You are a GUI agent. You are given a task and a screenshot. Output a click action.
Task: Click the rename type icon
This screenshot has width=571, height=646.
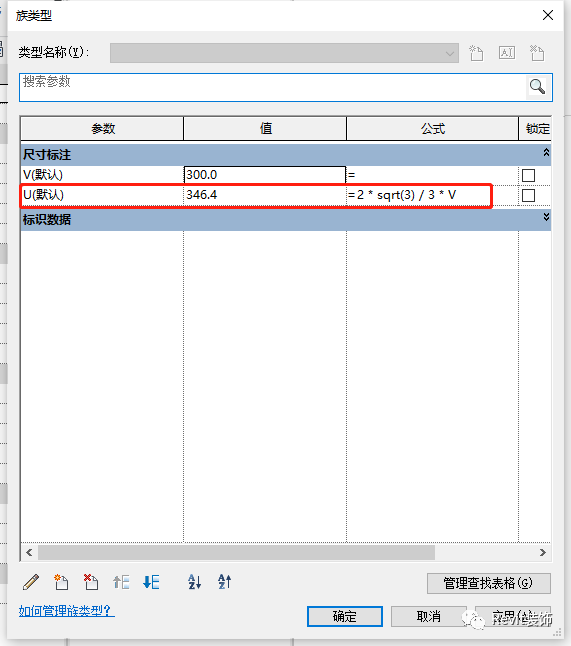click(x=507, y=53)
